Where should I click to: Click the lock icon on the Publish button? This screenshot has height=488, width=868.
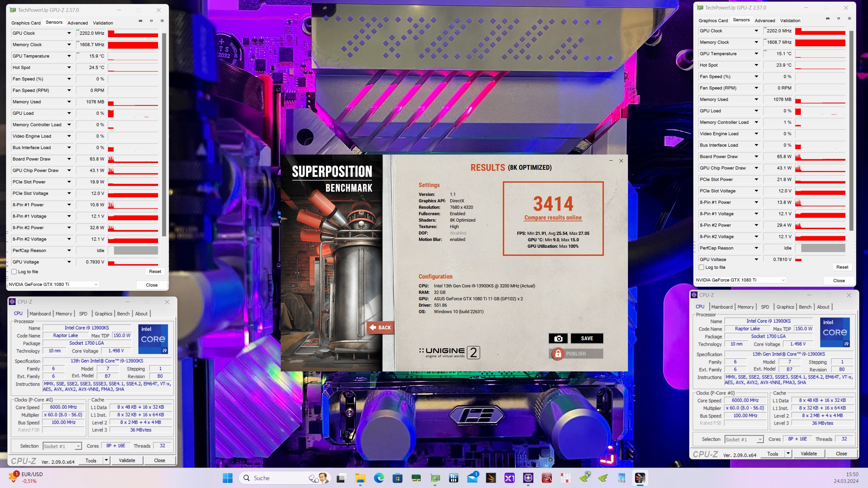pyautogui.click(x=558, y=354)
